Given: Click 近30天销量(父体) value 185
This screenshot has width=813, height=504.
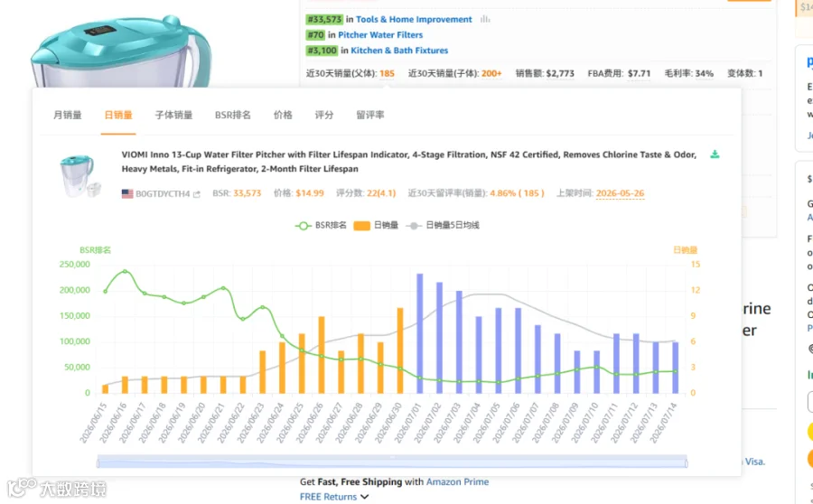Looking at the screenshot, I should [387, 74].
